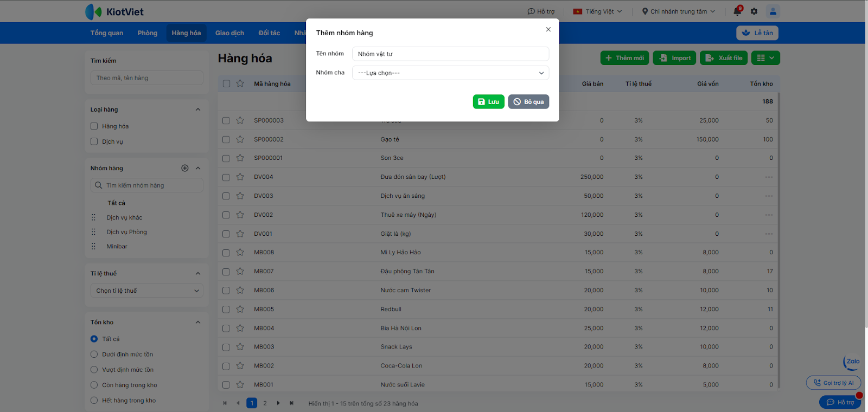The height and width of the screenshot is (412, 868).
Task: Open the notifications bell
Action: (x=737, y=11)
